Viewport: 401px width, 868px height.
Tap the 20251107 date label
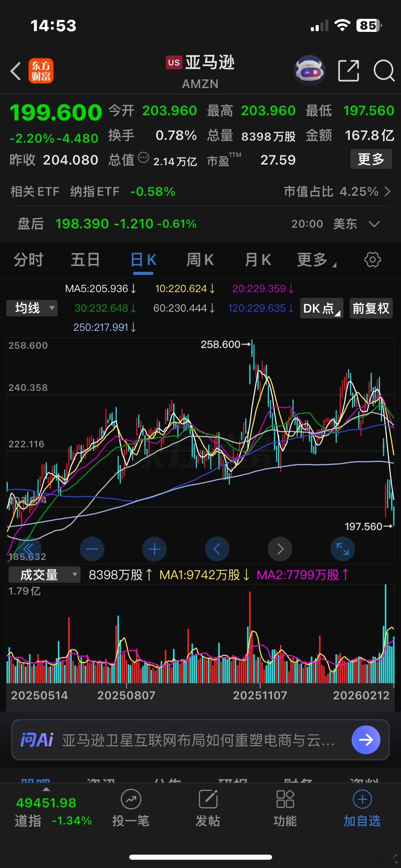(x=260, y=695)
